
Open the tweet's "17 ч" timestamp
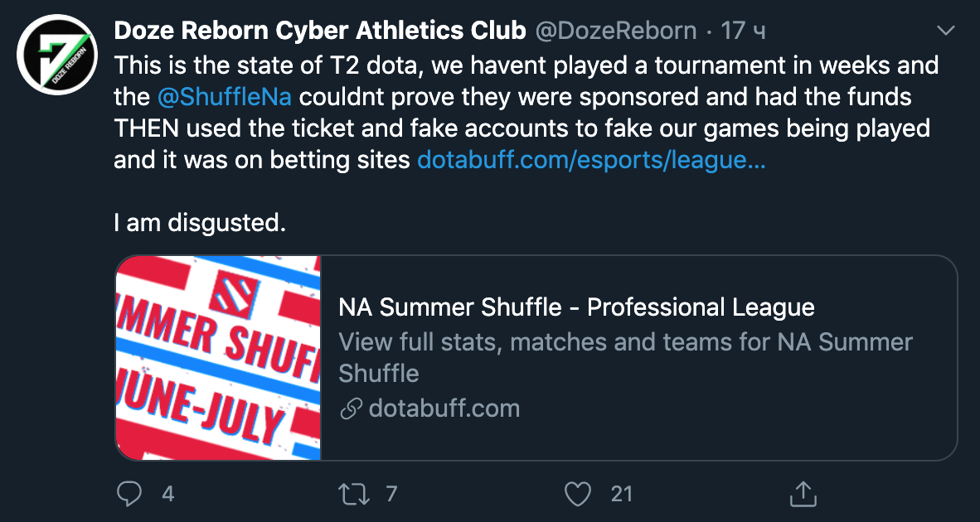click(x=744, y=31)
